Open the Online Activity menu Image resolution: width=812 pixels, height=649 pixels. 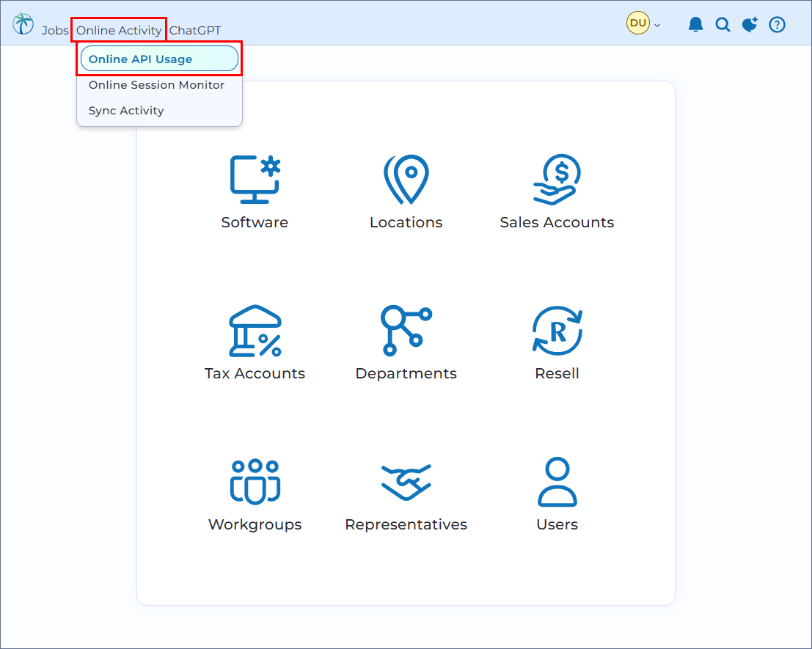(119, 31)
